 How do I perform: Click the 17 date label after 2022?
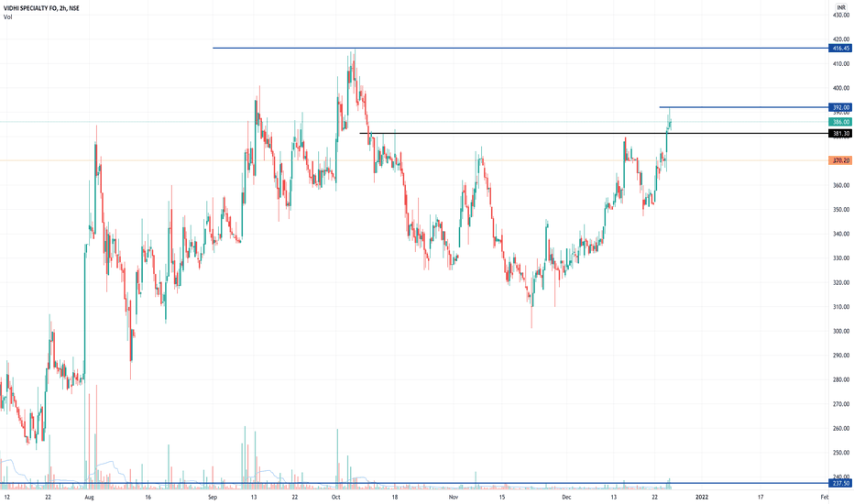click(x=761, y=497)
